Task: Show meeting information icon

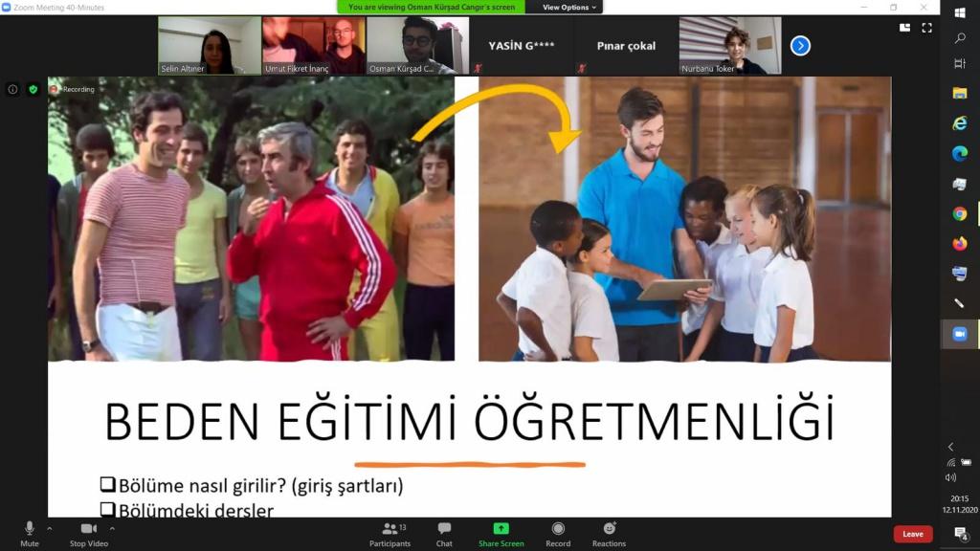Action: pyautogui.click(x=12, y=89)
